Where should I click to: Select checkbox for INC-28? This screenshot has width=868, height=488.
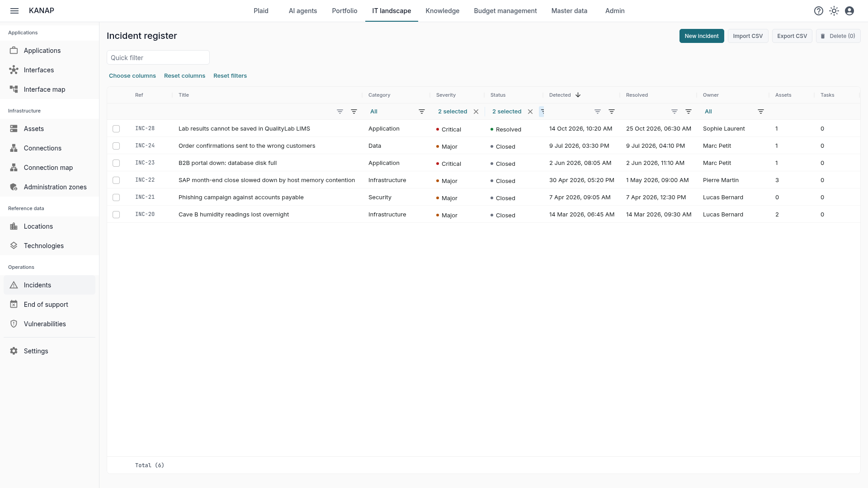pos(116,129)
